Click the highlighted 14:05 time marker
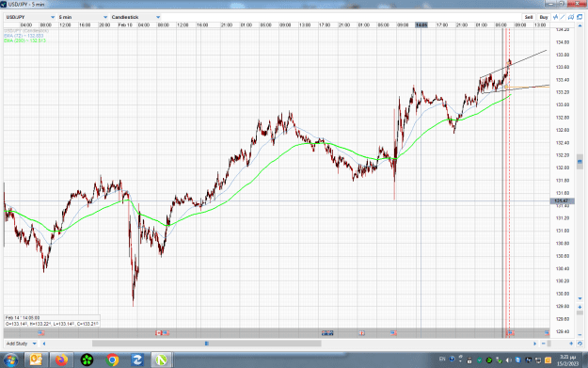 pos(421,24)
